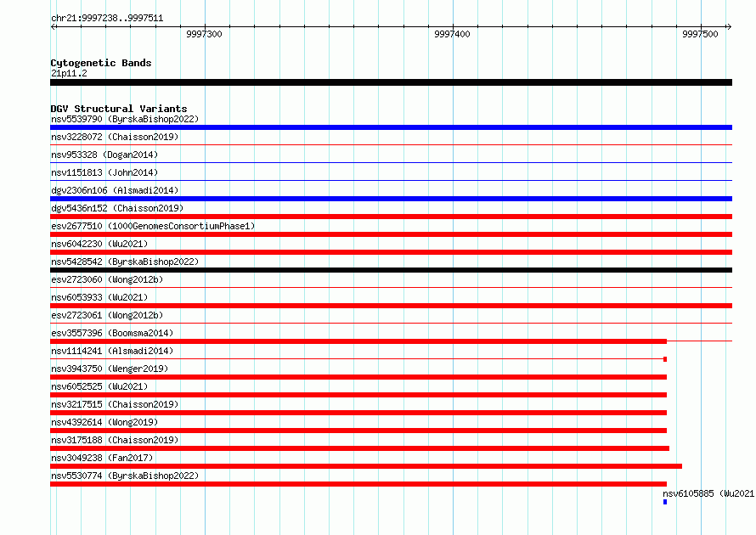Click the dgv2306n106 (Alsmadi2014) label
The width and height of the screenshot is (756, 535).
tap(115, 190)
